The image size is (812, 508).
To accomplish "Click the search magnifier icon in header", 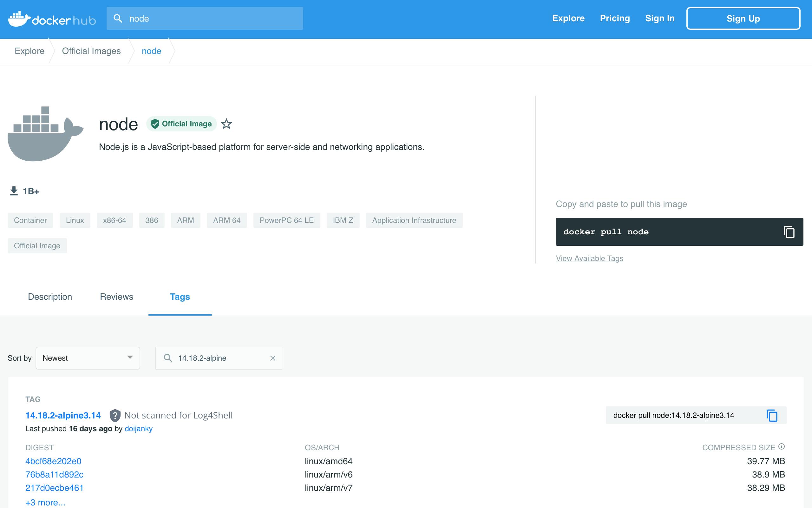I will pyautogui.click(x=118, y=18).
